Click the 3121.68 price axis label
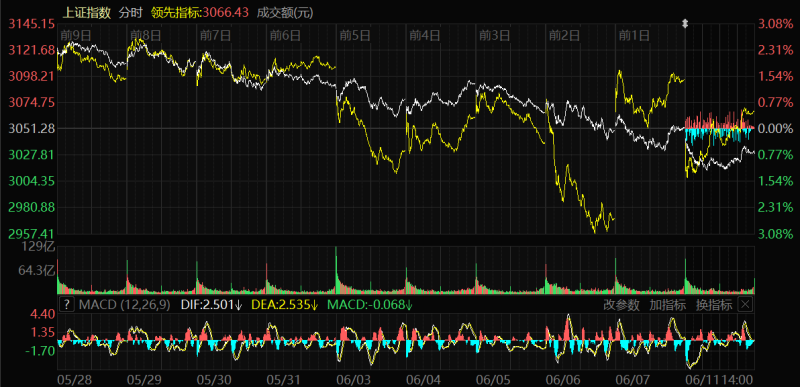The height and width of the screenshot is (387, 800). coord(31,50)
